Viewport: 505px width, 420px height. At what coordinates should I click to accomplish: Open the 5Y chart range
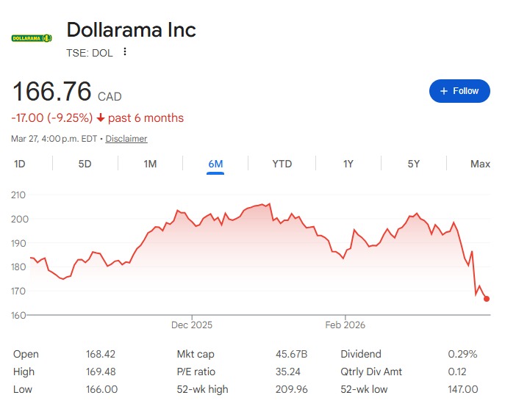coord(414,164)
